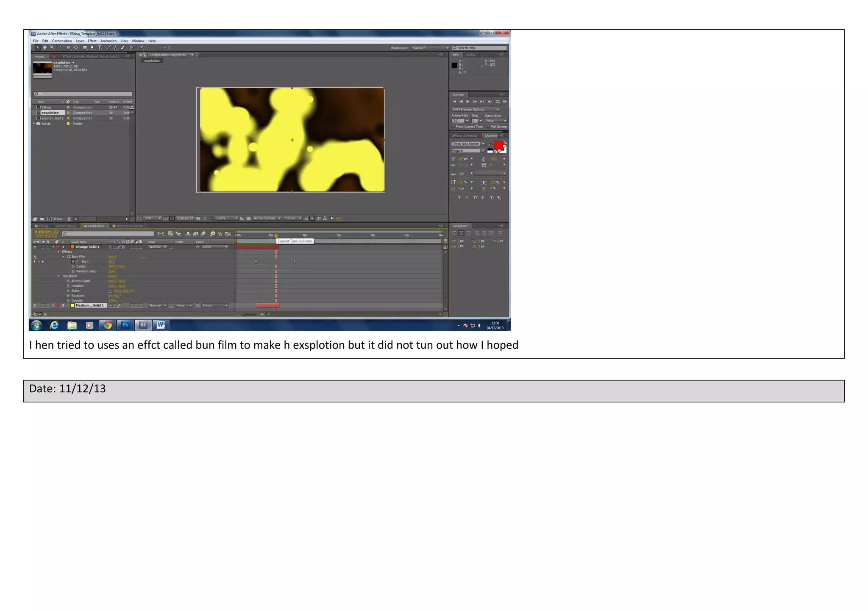Open the Half resolution dropdown
The height and width of the screenshot is (613, 868).
227,219
